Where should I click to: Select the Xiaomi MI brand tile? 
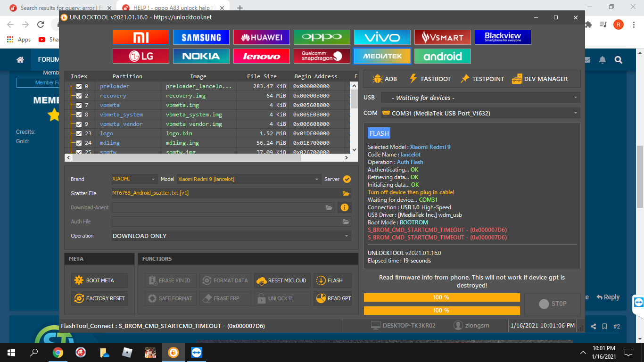click(x=140, y=37)
